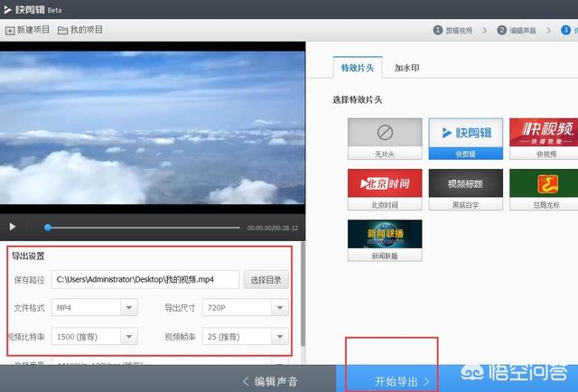The height and width of the screenshot is (392, 578).
Task: Go to step 2 编辑声音
Action: click(517, 30)
